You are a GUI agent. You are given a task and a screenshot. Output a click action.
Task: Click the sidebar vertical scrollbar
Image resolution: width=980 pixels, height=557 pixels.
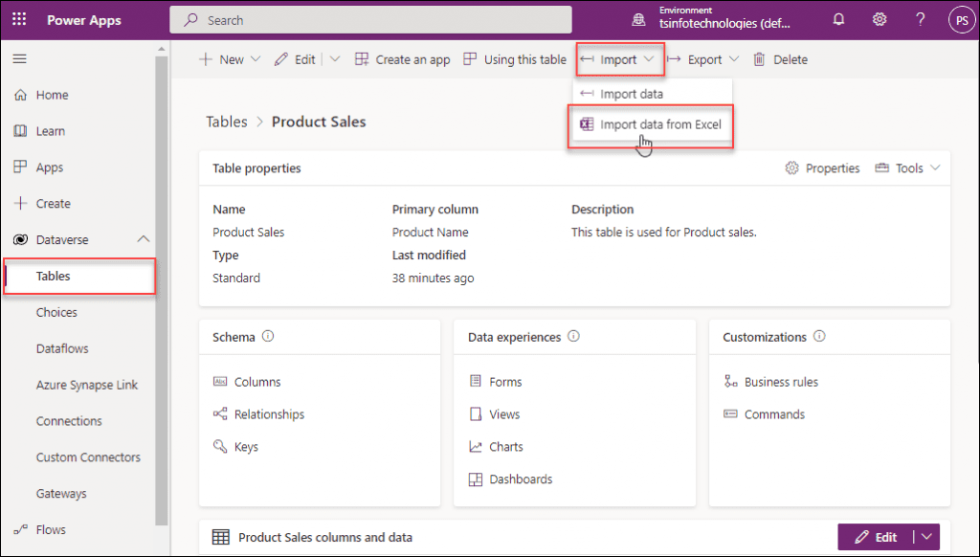161,291
